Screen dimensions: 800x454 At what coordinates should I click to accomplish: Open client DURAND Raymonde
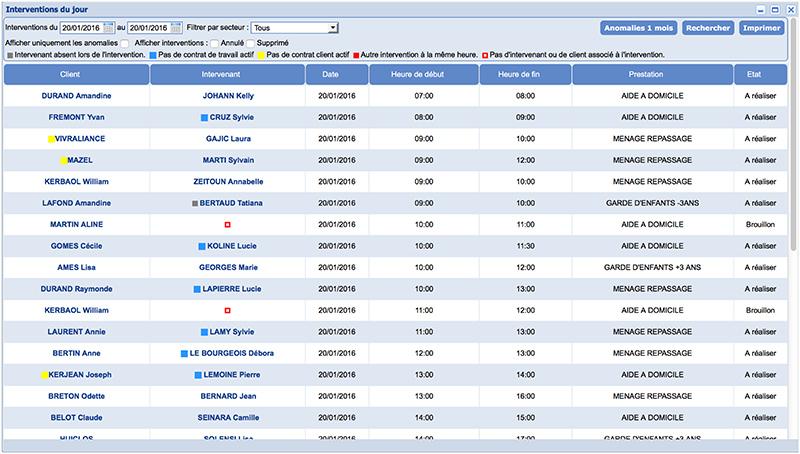click(77, 289)
